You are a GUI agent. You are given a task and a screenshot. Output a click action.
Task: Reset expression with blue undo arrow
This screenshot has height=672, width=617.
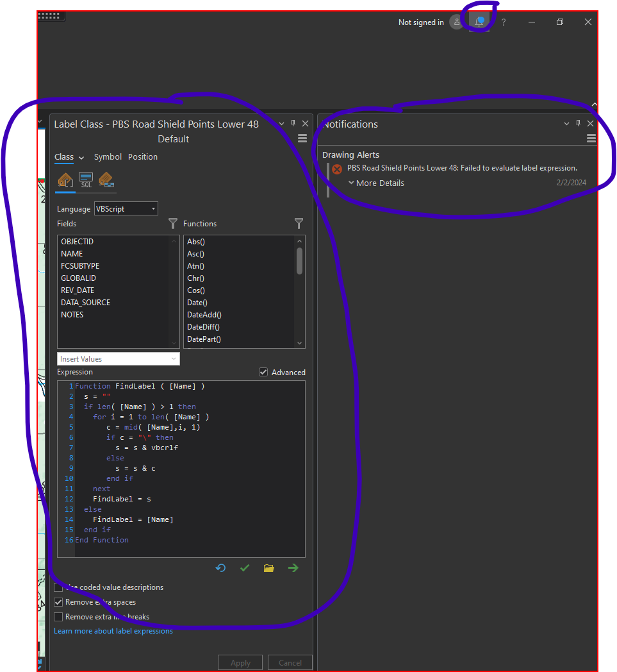(220, 568)
